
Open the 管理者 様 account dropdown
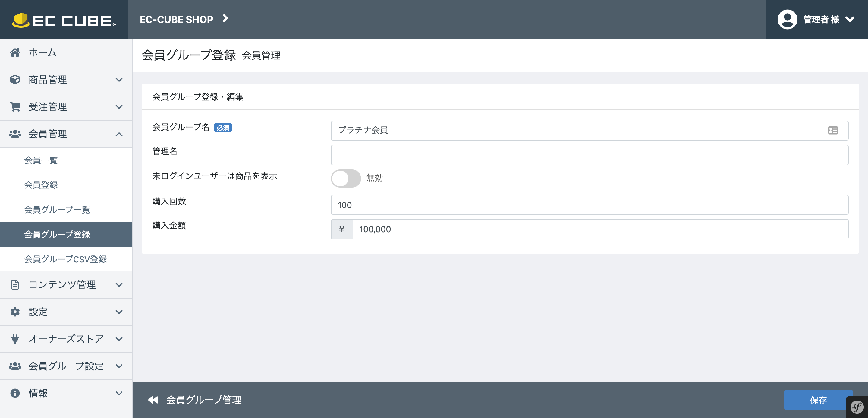point(816,20)
